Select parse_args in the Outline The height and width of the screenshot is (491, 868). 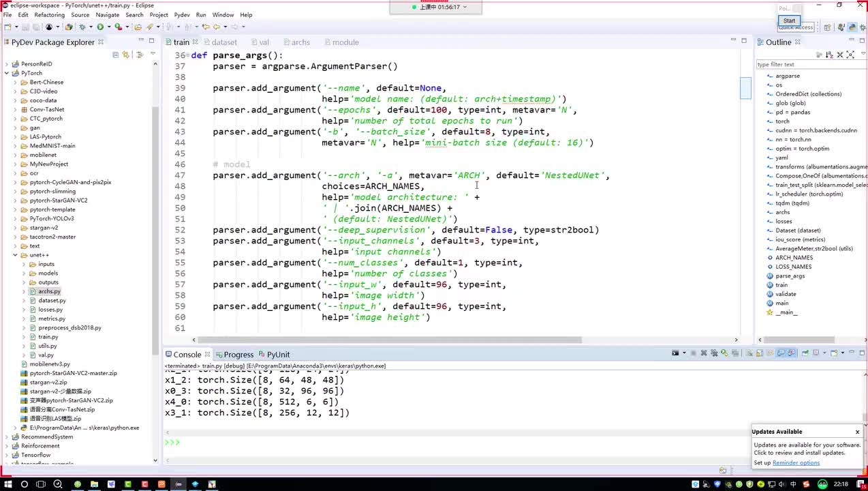(x=790, y=276)
